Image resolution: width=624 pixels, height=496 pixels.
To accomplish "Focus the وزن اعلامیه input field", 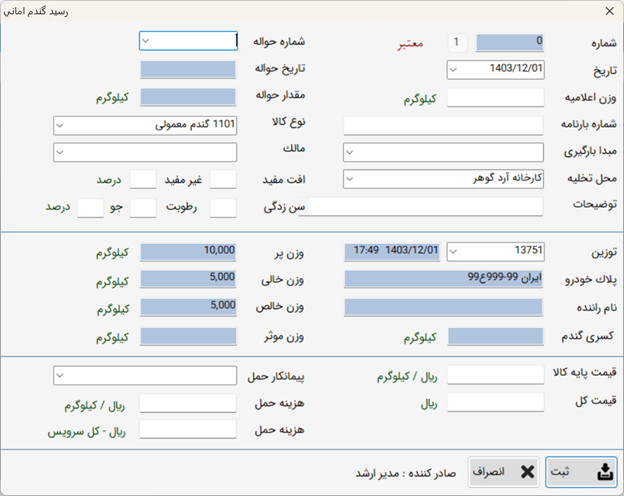I will 495,98.
